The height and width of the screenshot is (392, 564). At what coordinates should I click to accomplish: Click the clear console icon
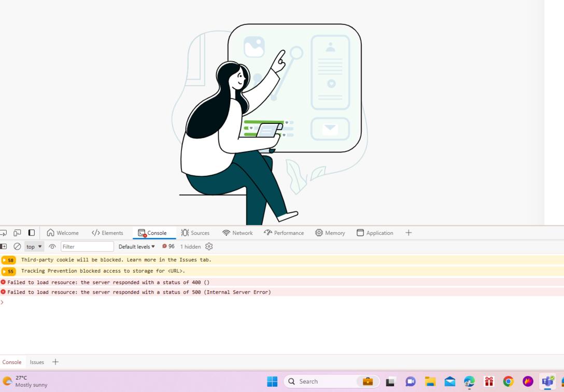(17, 247)
